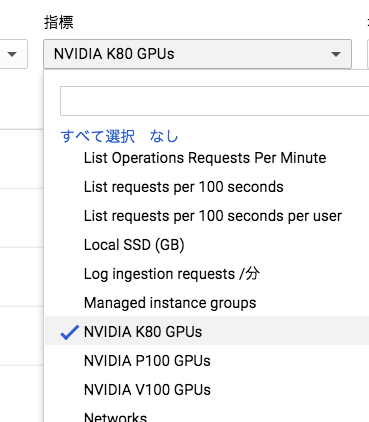Click the metric search input field
Screen dimensions: 369x422
(214, 101)
